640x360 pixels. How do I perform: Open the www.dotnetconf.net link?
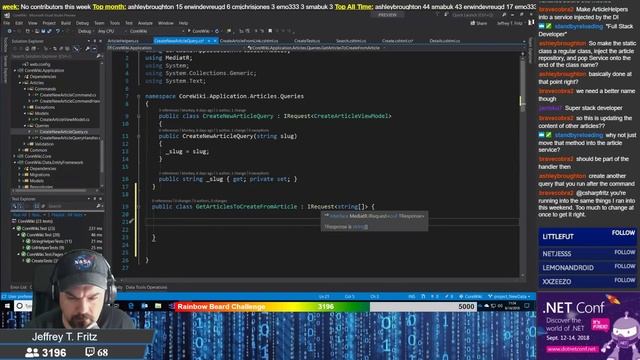pos(571,349)
